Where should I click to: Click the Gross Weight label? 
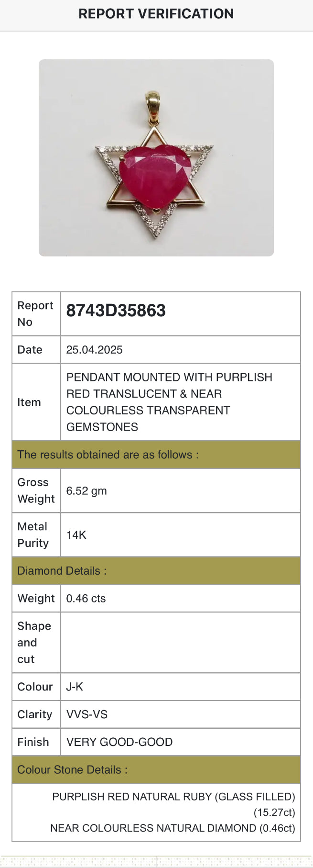[36, 490]
